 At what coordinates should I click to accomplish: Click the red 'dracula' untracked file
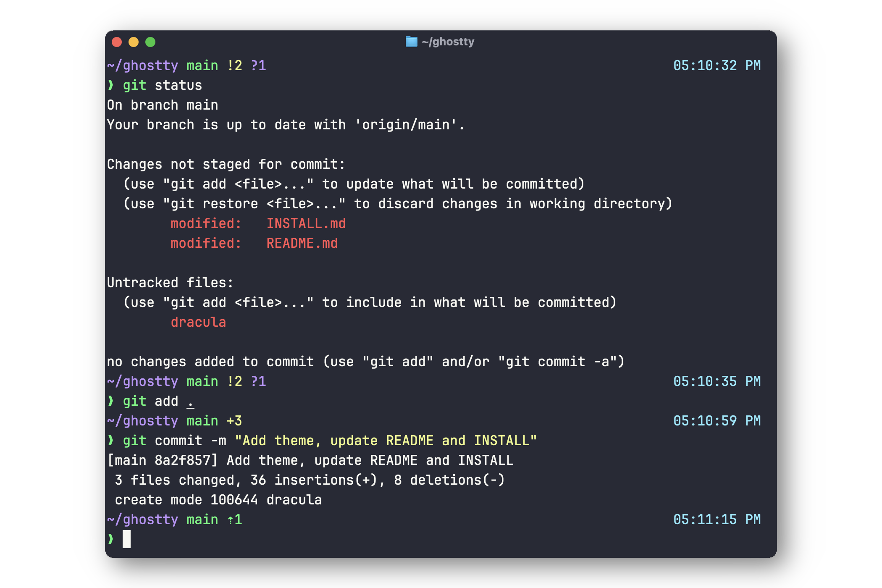(198, 322)
